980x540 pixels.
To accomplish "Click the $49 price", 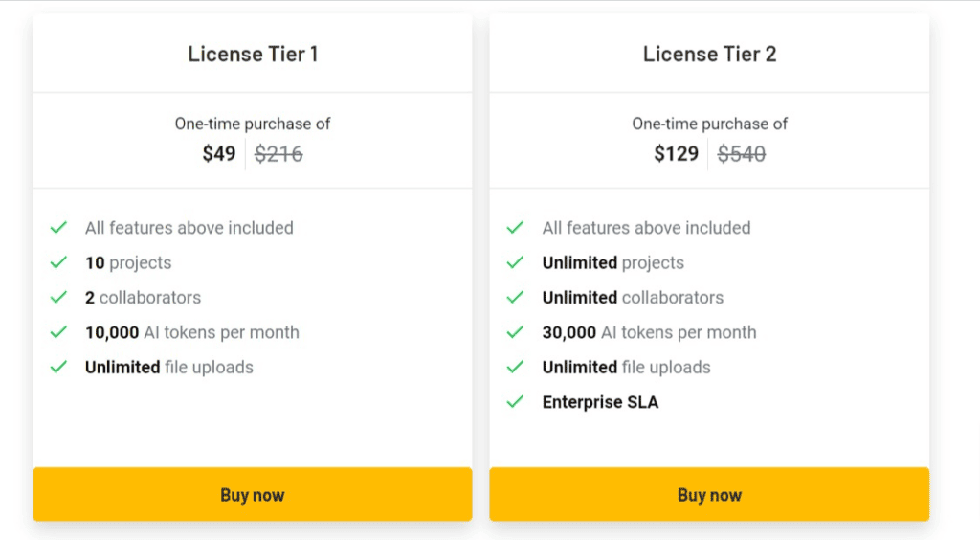I will [219, 154].
